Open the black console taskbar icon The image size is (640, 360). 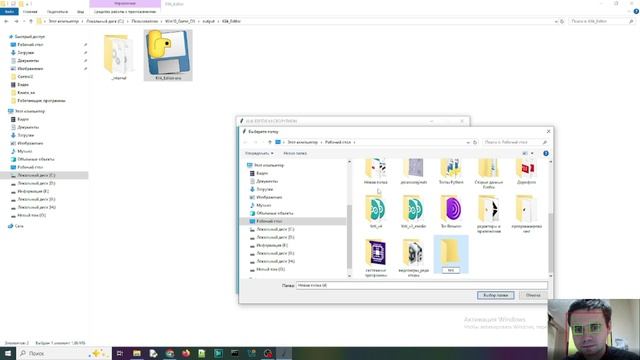click(x=235, y=353)
